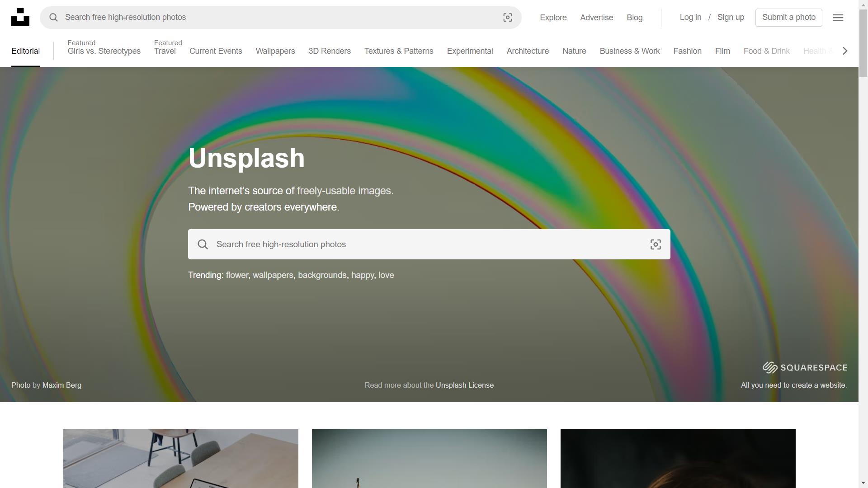
Task: Switch to Textures & Patterns category
Action: (398, 51)
